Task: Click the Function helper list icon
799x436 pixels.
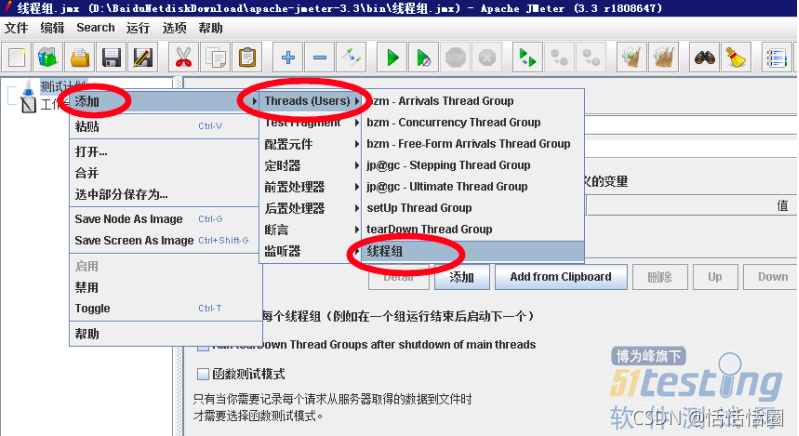Action: click(777, 58)
